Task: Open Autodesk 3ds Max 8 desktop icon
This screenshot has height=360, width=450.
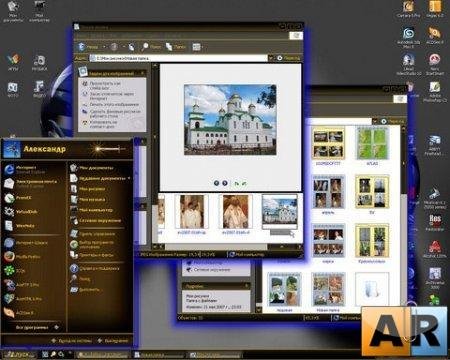Action: 409,37
